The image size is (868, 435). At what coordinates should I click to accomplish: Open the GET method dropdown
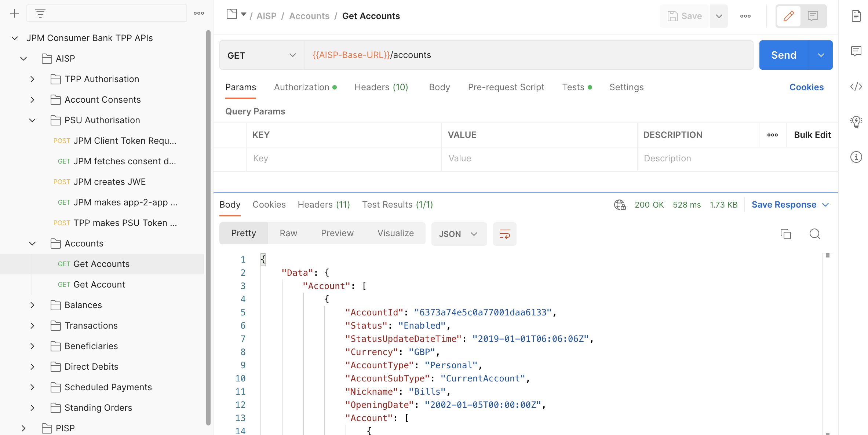[x=262, y=55]
